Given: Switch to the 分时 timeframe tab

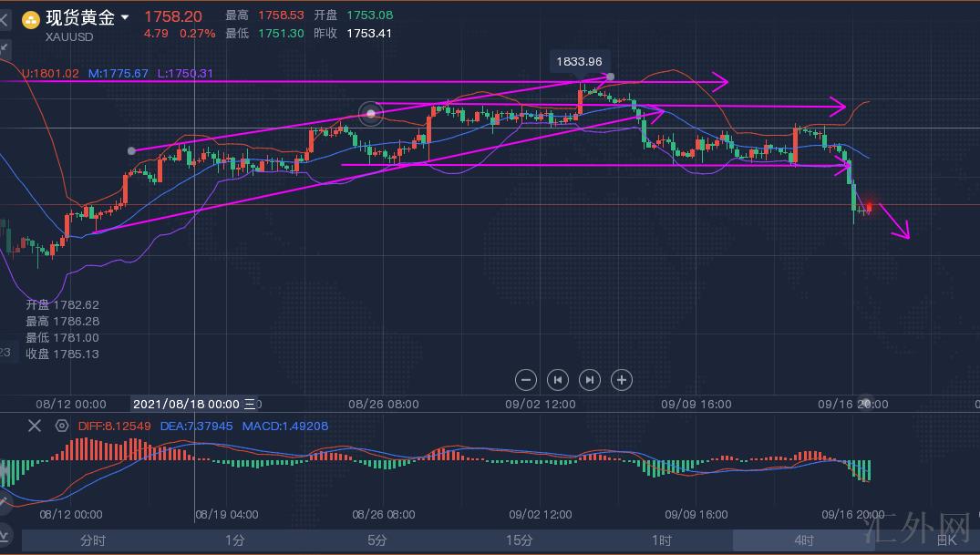Looking at the screenshot, I should (93, 540).
